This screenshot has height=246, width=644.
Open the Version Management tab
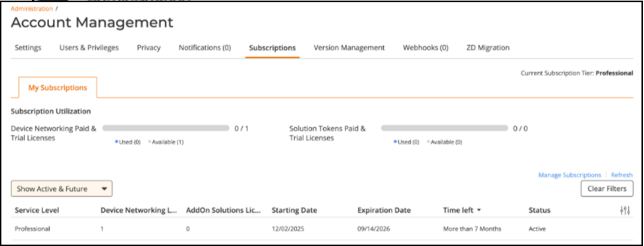pos(349,48)
